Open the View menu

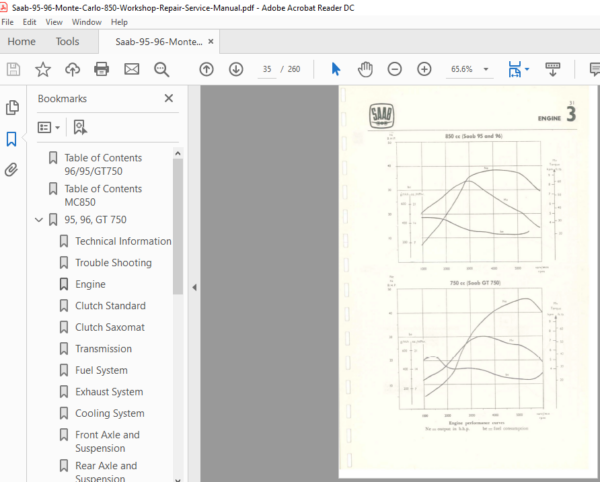point(54,22)
